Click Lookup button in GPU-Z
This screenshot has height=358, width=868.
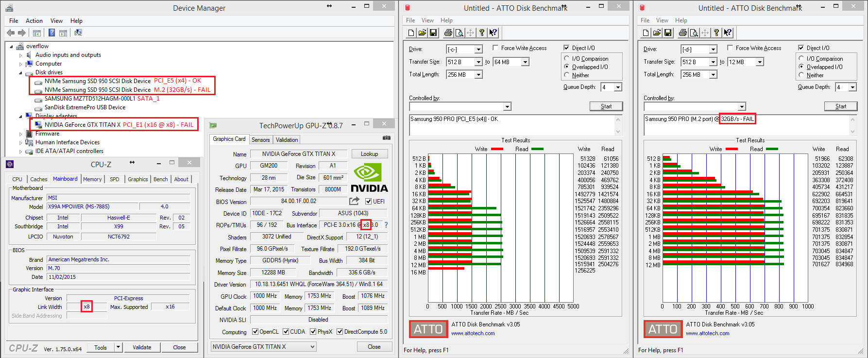pos(369,153)
